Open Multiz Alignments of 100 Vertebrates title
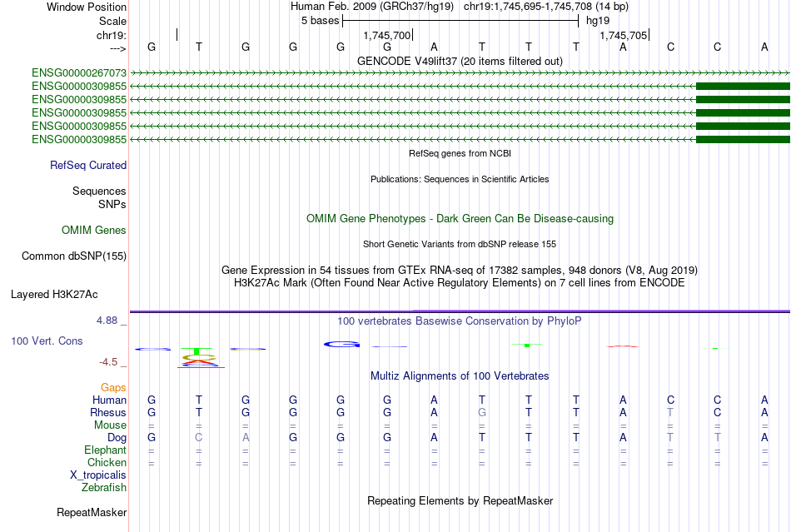The image size is (791, 532). [460, 376]
